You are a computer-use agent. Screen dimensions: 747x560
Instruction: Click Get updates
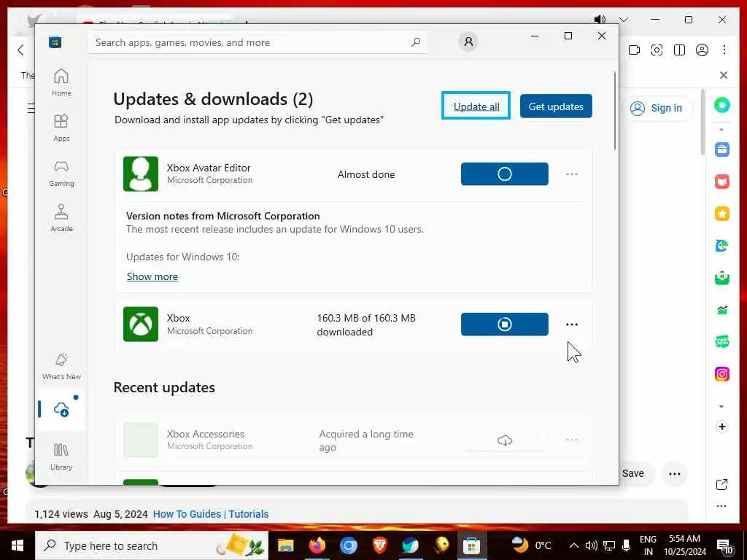click(x=556, y=106)
